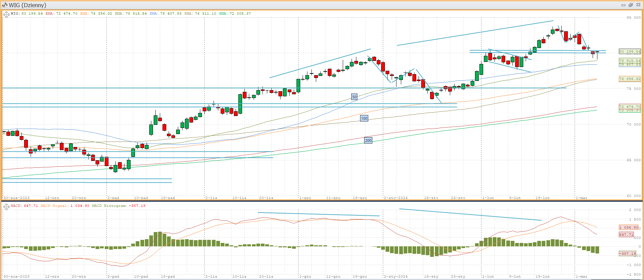Click the pan navigation icon in the MACD panel

click(x=6, y=207)
